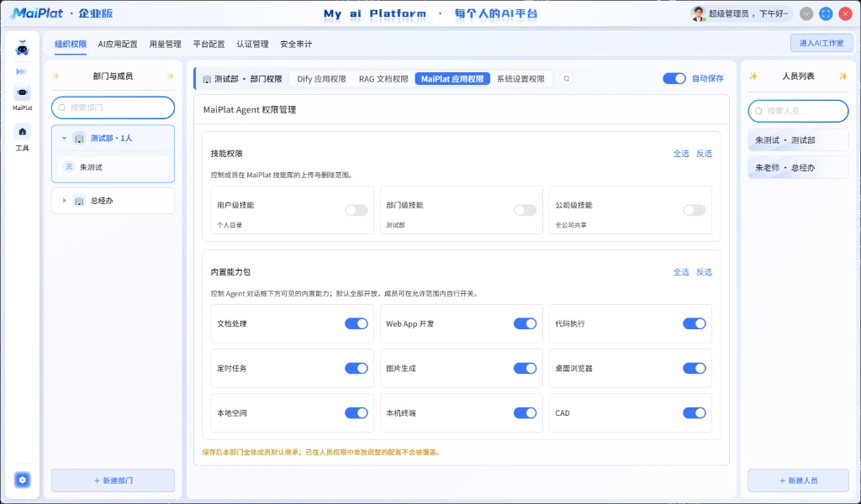Screen dimensions: 861x504
Task: Open the MaiPlat sidebar icon
Action: [x=22, y=92]
